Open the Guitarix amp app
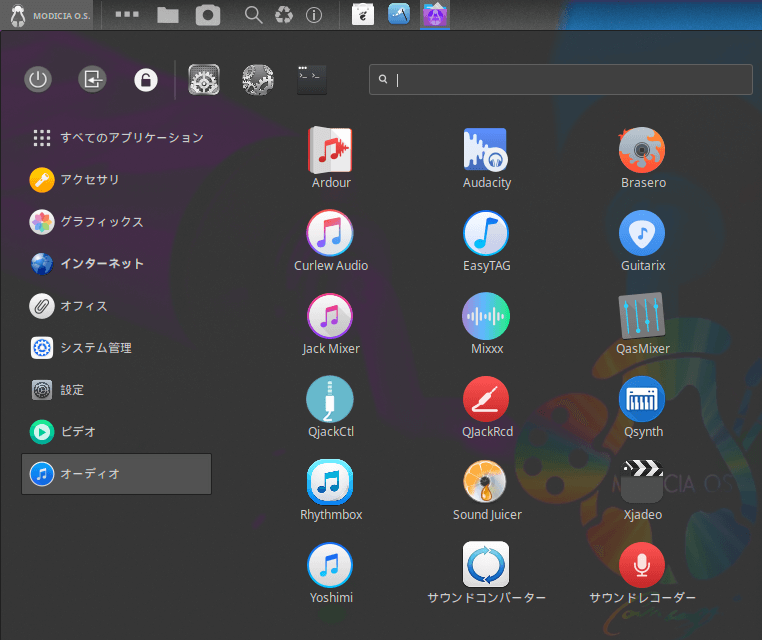This screenshot has width=762, height=640. (642, 233)
